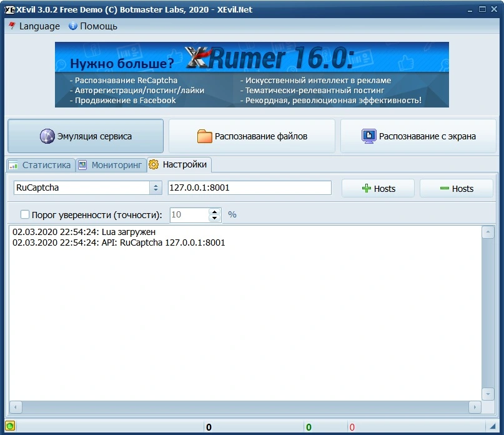Image resolution: width=504 pixels, height=435 pixels.
Task: Enable the Порог уверенности checkbox
Action: pos(25,214)
